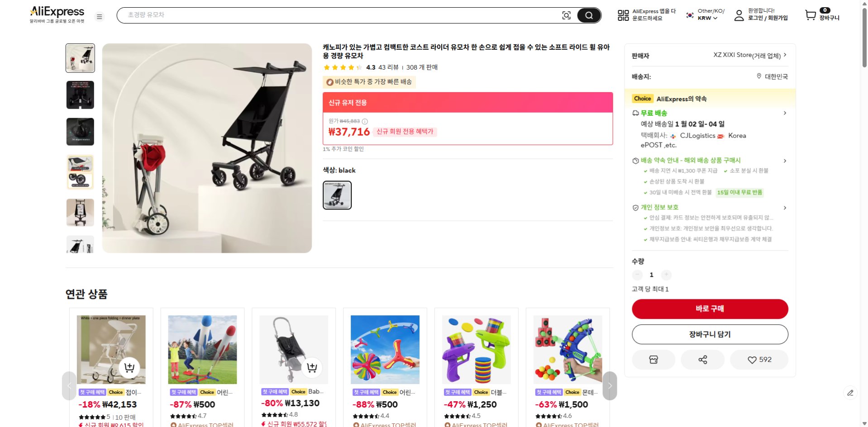Open the AliExpress app QR code download
Image resolution: width=868 pixels, height=427 pixels.
click(x=623, y=15)
